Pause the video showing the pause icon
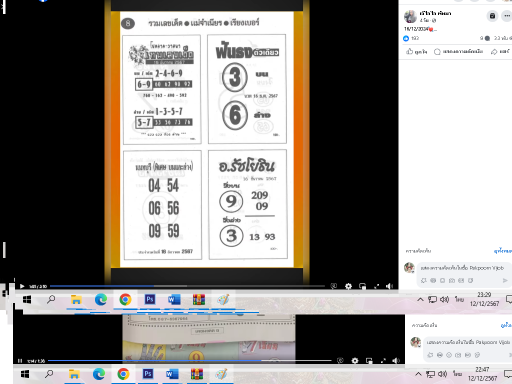The width and height of the screenshot is (512, 384). pos(20,361)
